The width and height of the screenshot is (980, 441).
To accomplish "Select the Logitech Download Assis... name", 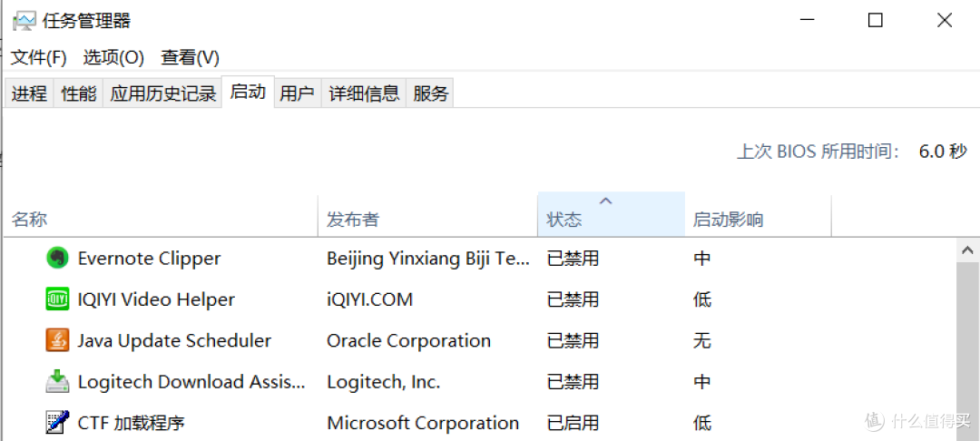I will tap(191, 382).
